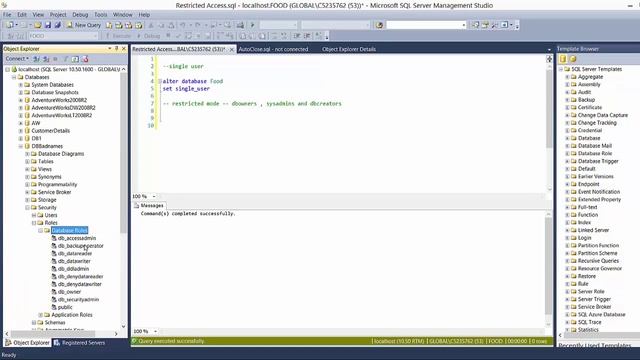Viewport: 640px width, 360px height.
Task: Open the Window menu
Action: tap(122, 15)
